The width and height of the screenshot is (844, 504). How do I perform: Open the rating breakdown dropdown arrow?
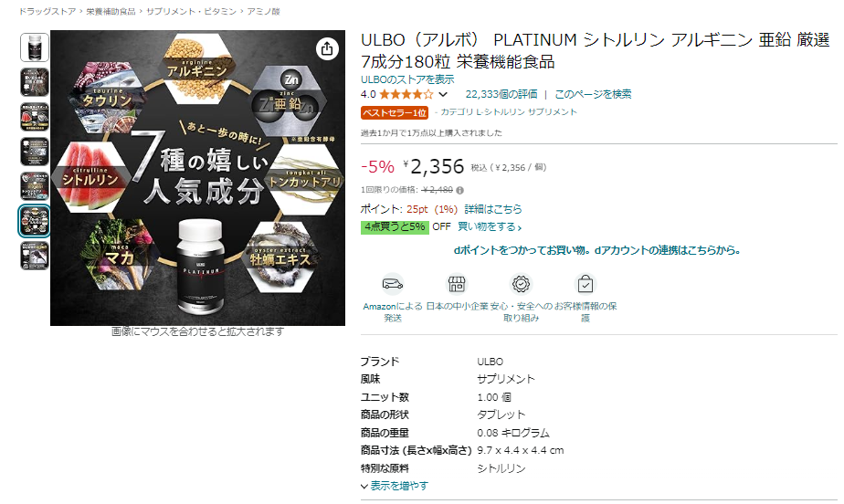(443, 95)
